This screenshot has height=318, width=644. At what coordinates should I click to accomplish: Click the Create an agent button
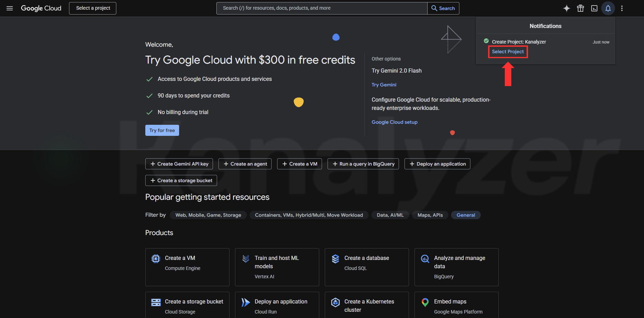[x=245, y=164]
